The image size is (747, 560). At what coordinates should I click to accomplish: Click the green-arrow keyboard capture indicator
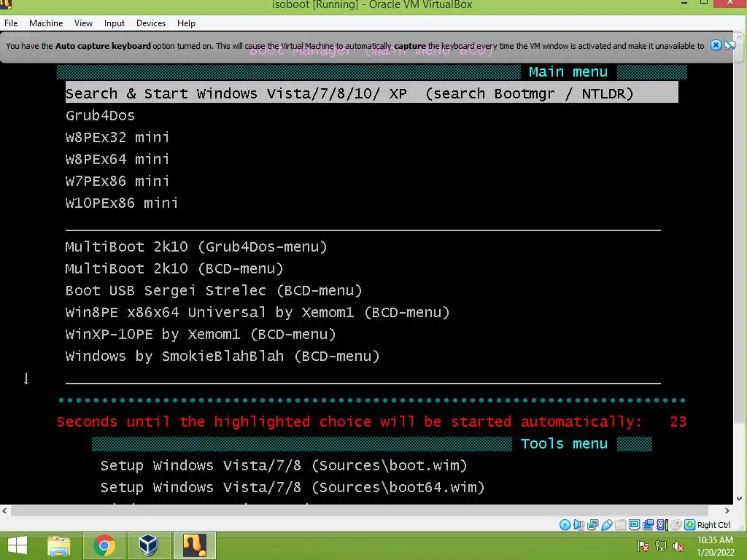click(689, 525)
